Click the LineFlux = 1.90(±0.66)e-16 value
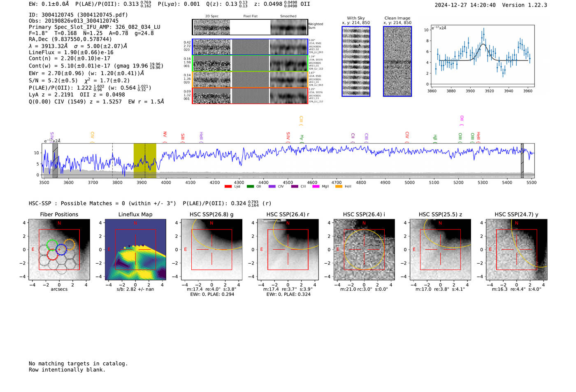576x392 pixels. (x=71, y=53)
